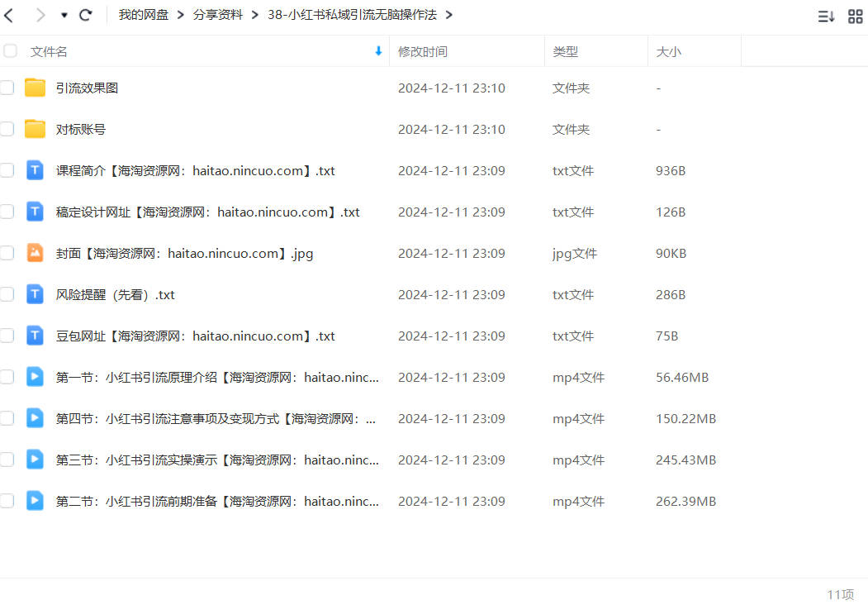Sort by 修改时间 column header
Screen dimensions: 868x605
pos(423,51)
